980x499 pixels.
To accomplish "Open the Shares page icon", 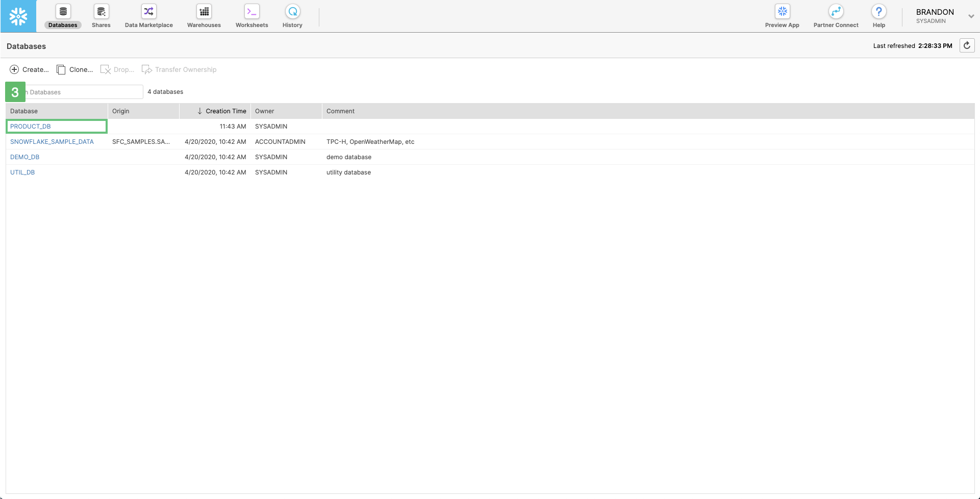I will pos(101,11).
